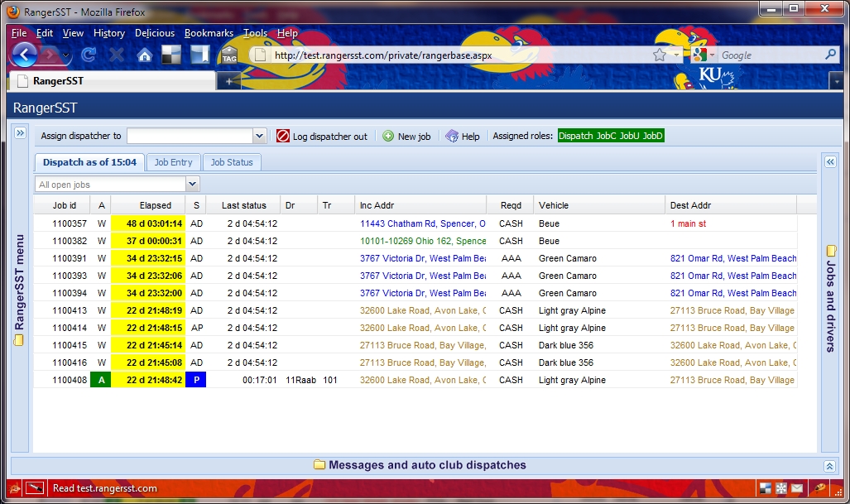Viewport: 850px width, 504px height.
Task: Open the 11443 Chatham Rd address link
Action: (x=422, y=223)
